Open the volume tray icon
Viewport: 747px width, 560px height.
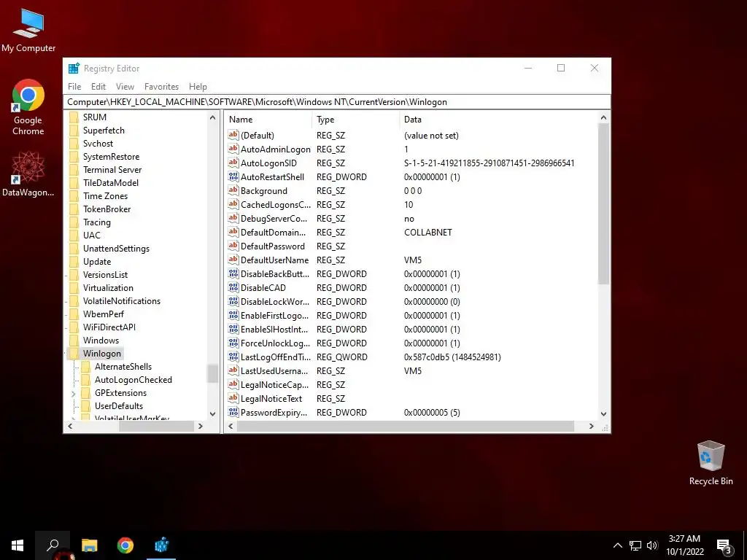click(652, 545)
